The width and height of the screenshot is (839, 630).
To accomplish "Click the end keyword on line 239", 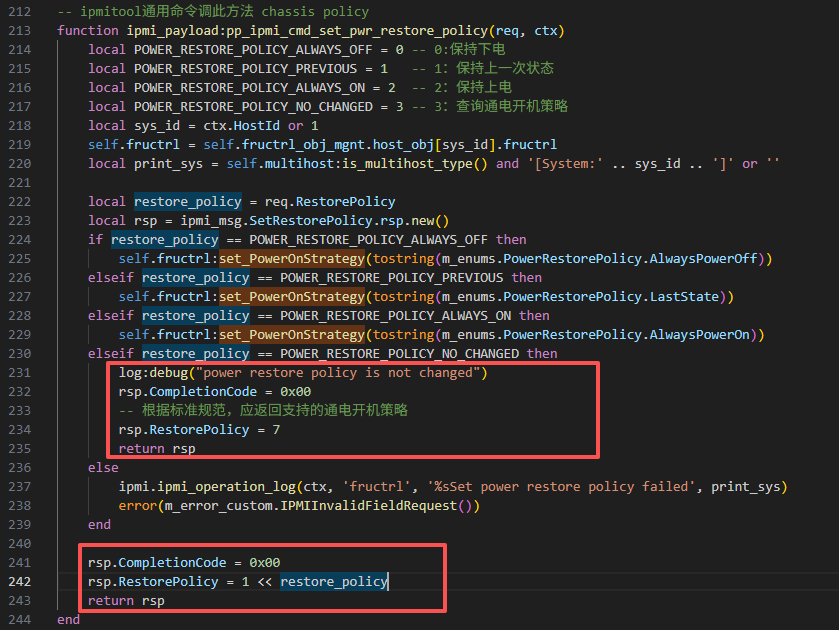I will point(100,525).
